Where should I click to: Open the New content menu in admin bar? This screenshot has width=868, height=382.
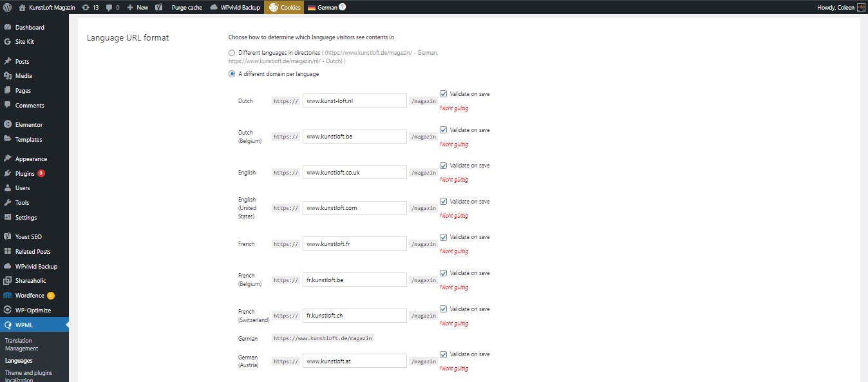[137, 7]
